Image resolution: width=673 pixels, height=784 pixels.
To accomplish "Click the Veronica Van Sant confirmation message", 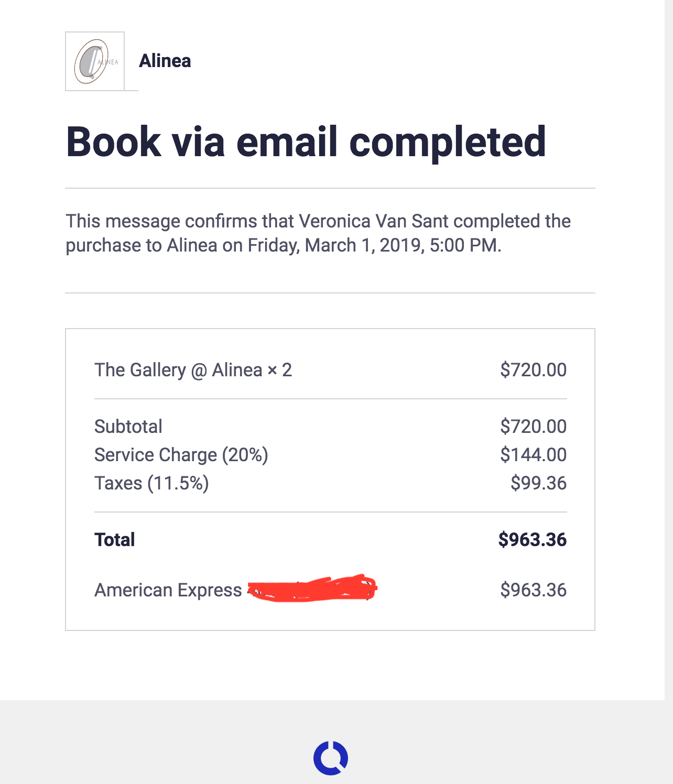I will (318, 233).
